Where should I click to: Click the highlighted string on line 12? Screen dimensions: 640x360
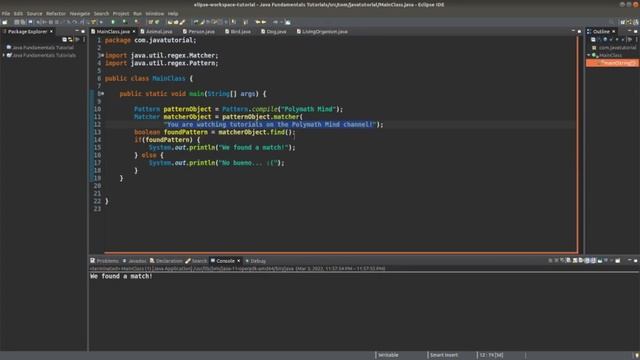[x=270, y=124]
